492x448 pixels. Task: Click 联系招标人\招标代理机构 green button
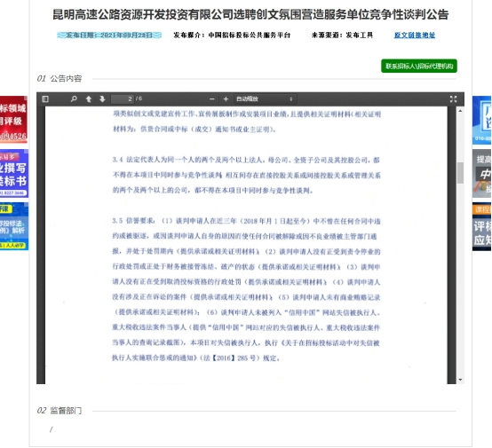pyautogui.click(x=419, y=66)
